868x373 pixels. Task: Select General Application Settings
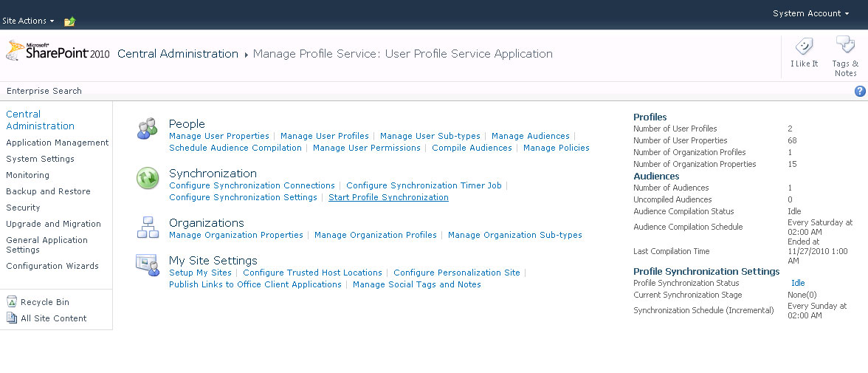[47, 245]
